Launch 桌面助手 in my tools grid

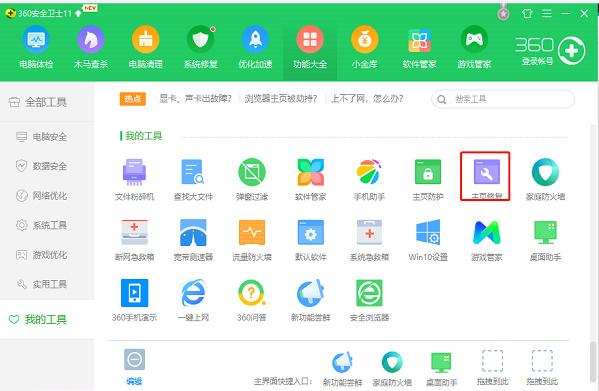[x=545, y=240]
